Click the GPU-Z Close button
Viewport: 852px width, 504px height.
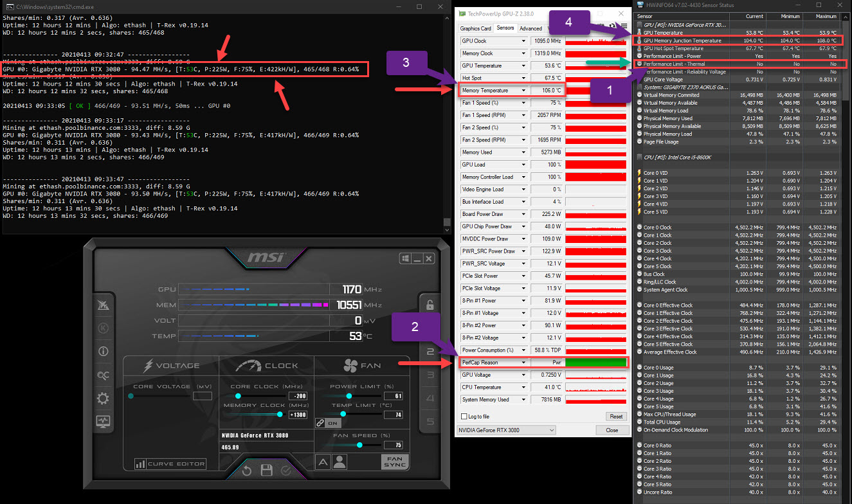click(612, 430)
